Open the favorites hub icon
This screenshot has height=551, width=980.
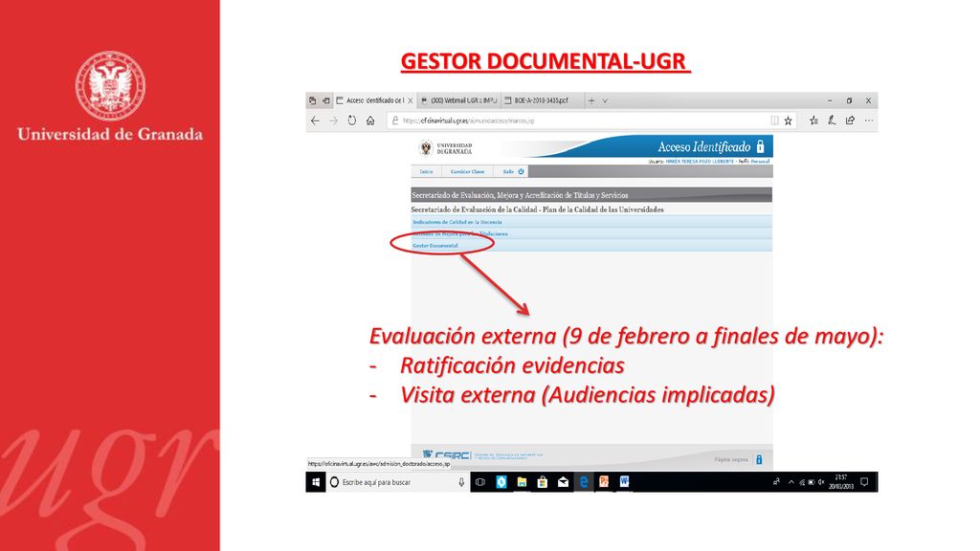(813, 121)
